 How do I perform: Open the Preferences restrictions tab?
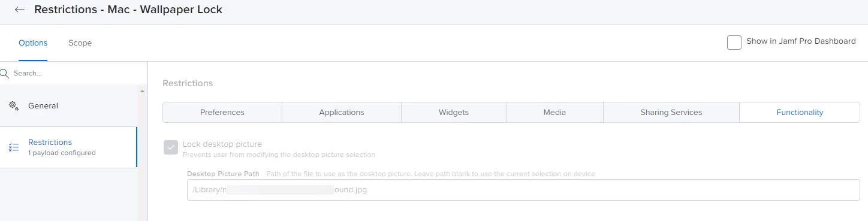(222, 112)
